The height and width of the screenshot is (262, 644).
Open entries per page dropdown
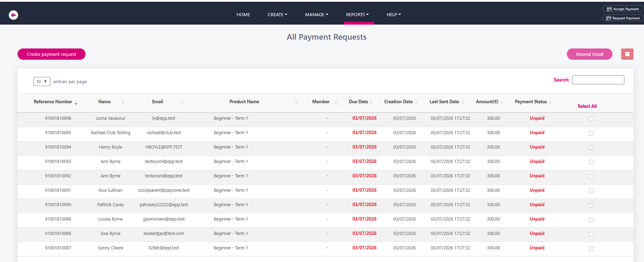point(42,81)
